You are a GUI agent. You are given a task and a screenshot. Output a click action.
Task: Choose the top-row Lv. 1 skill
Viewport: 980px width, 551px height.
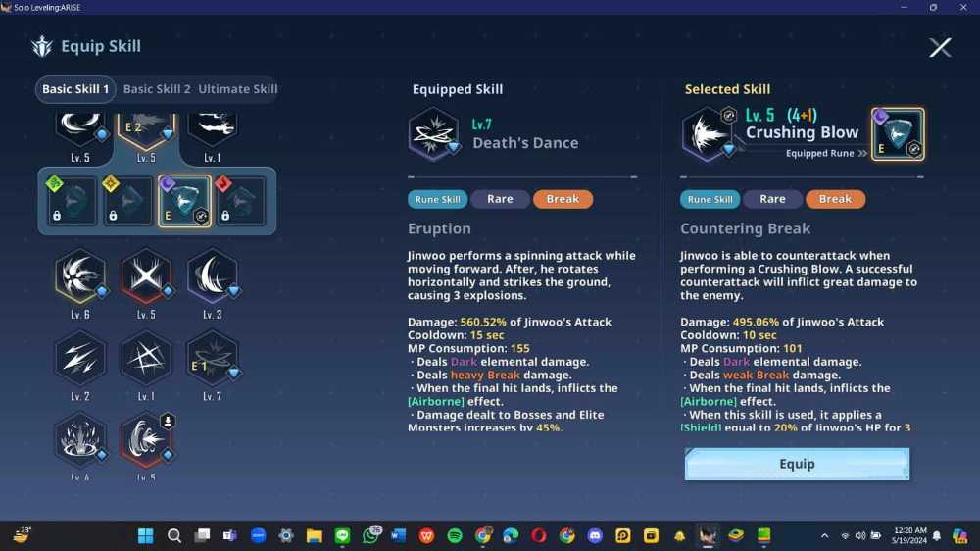tap(212, 128)
